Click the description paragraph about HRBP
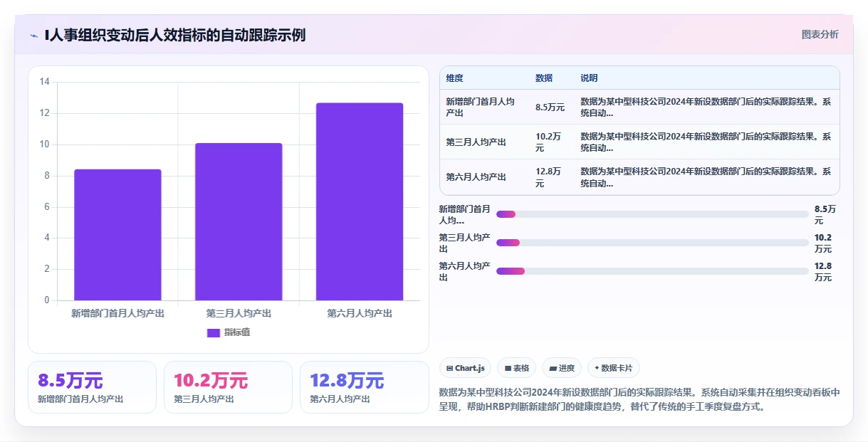868x442 pixels. (x=639, y=400)
